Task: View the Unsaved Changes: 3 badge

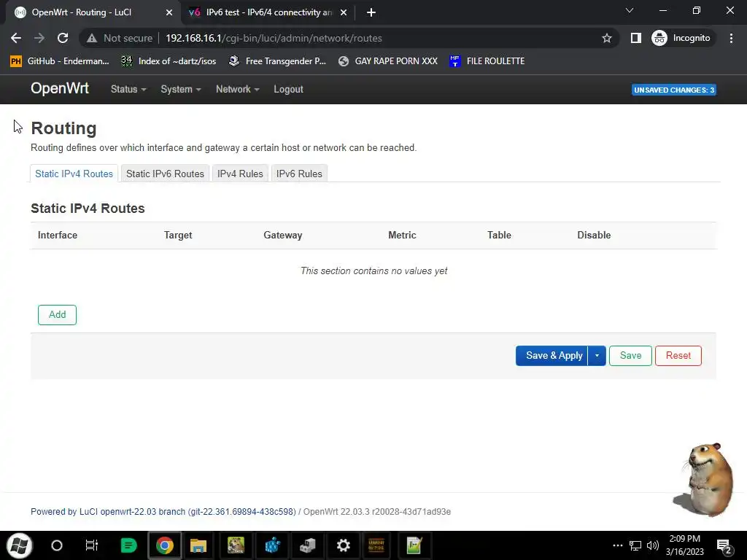Action: click(x=673, y=90)
